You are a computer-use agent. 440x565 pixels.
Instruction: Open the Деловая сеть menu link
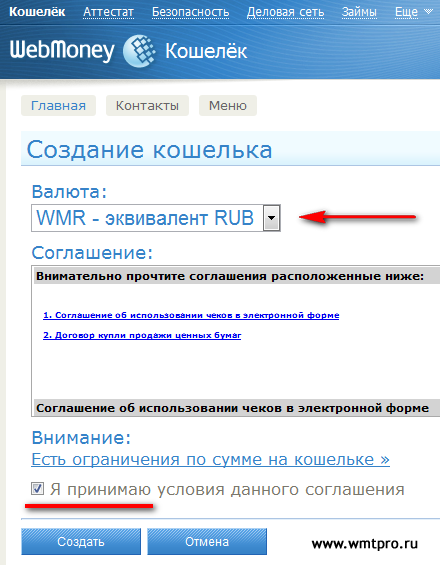[285, 12]
